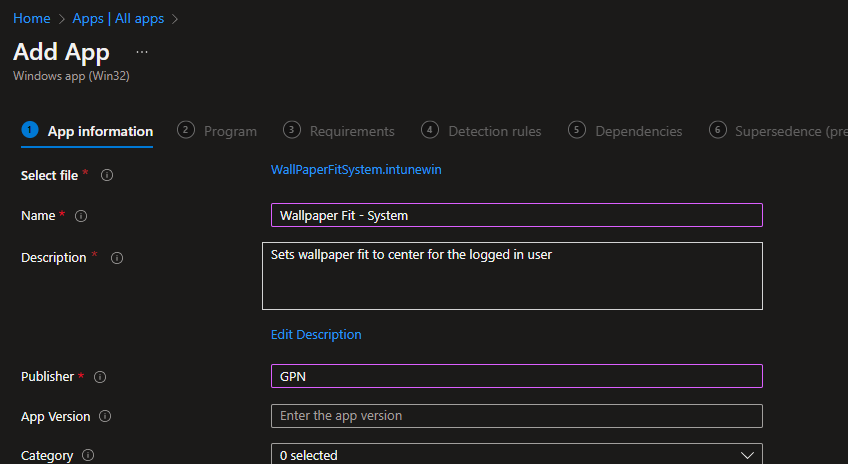Click info icon beside Name label
Viewport: 848px width, 464px height.
82,216
